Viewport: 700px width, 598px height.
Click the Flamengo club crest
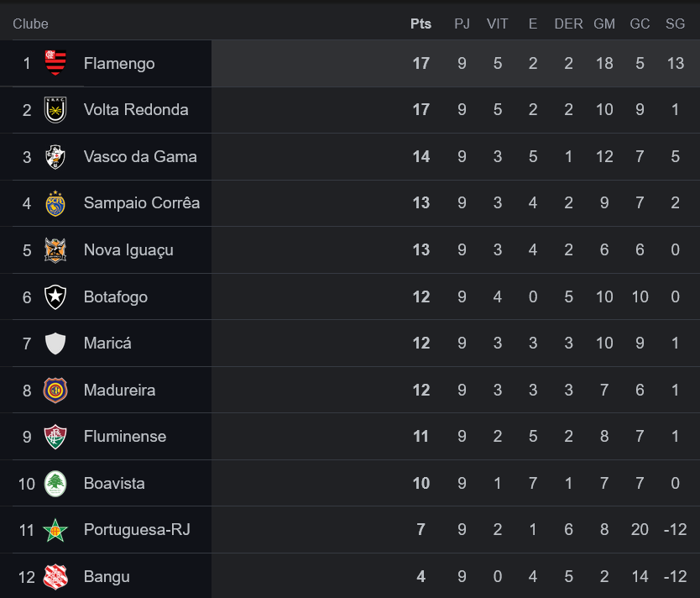(x=55, y=62)
